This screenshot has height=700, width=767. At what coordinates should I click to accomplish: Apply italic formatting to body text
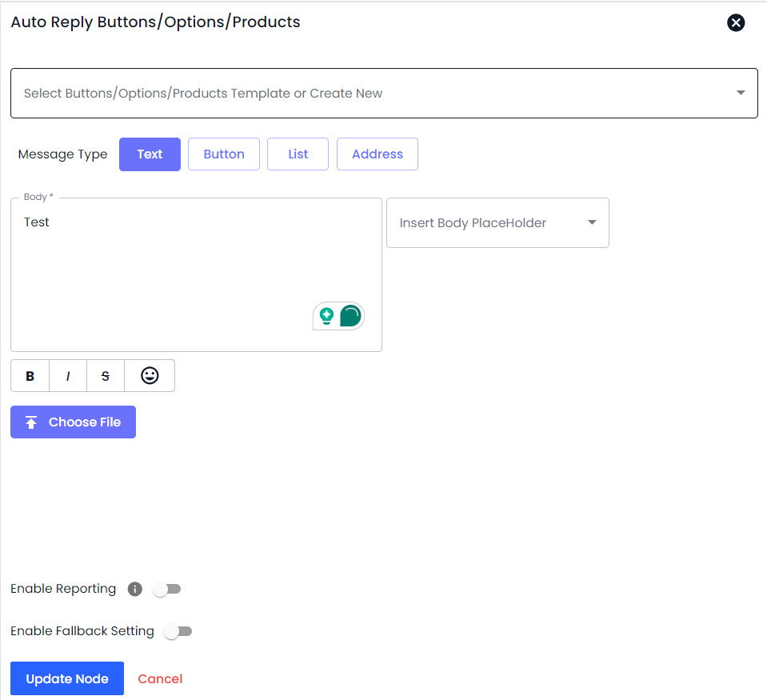68,376
